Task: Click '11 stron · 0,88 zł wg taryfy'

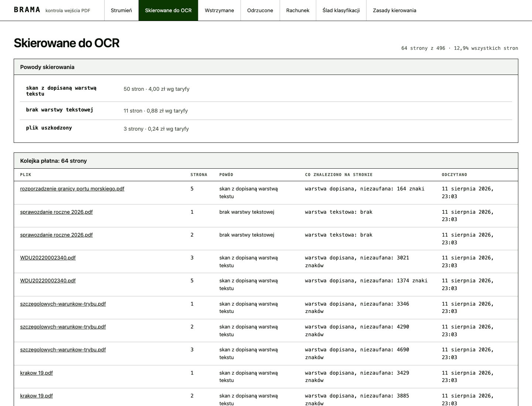Action: (156, 111)
